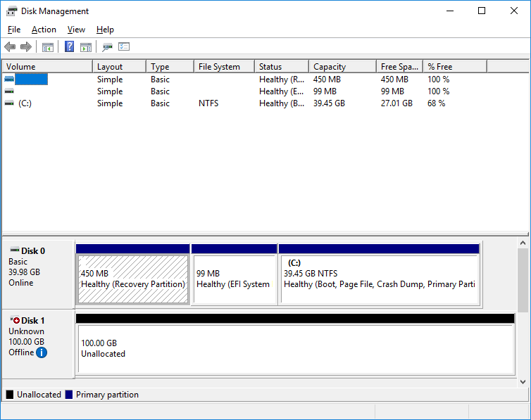This screenshot has height=420, width=531.
Task: Sort by the Layout column header
Action: tap(120, 67)
